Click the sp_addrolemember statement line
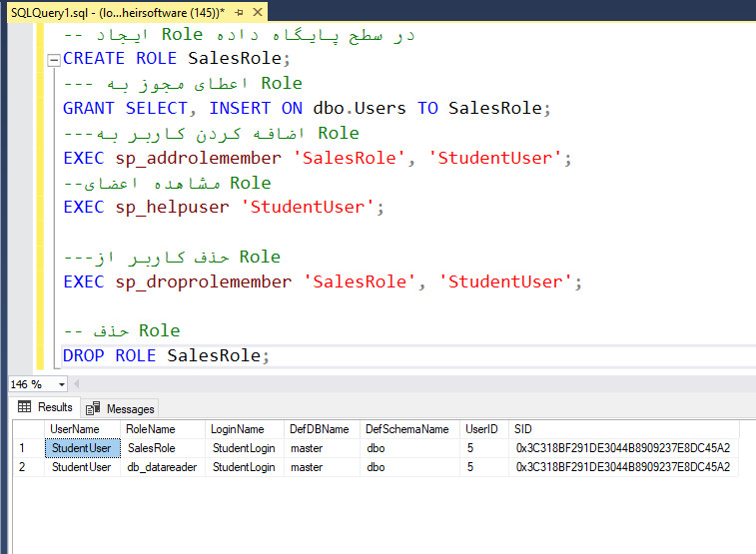 (x=318, y=158)
